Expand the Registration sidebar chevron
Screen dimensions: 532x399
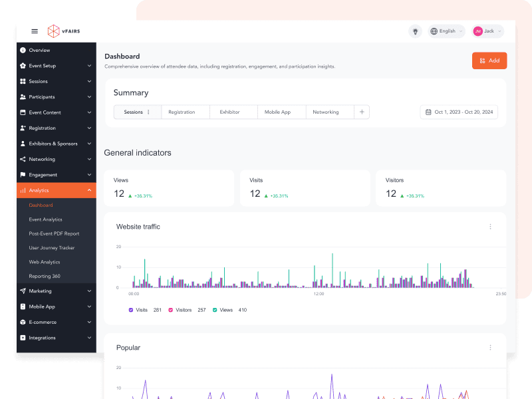(x=89, y=128)
